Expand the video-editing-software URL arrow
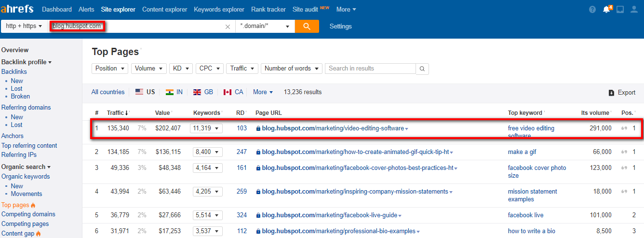The width and height of the screenshot is (644, 238). 407,129
